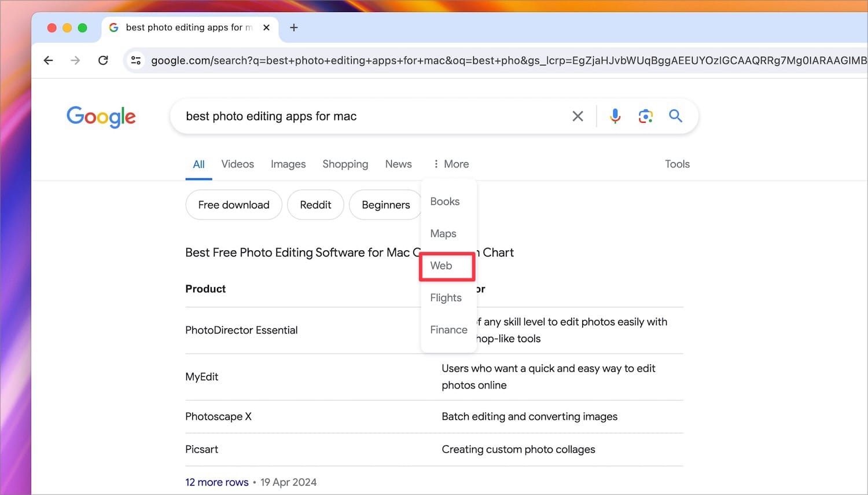Click the '19 Apr 2024' date text

pos(288,482)
